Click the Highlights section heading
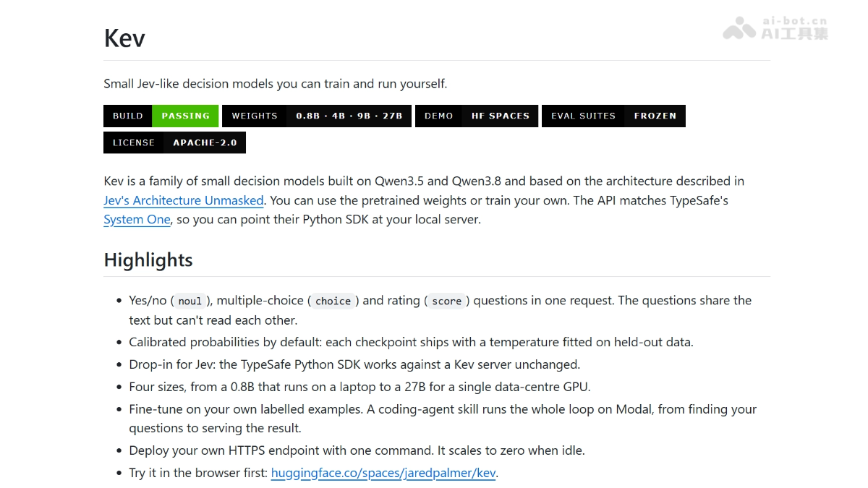This screenshot has width=868, height=488. click(x=148, y=260)
